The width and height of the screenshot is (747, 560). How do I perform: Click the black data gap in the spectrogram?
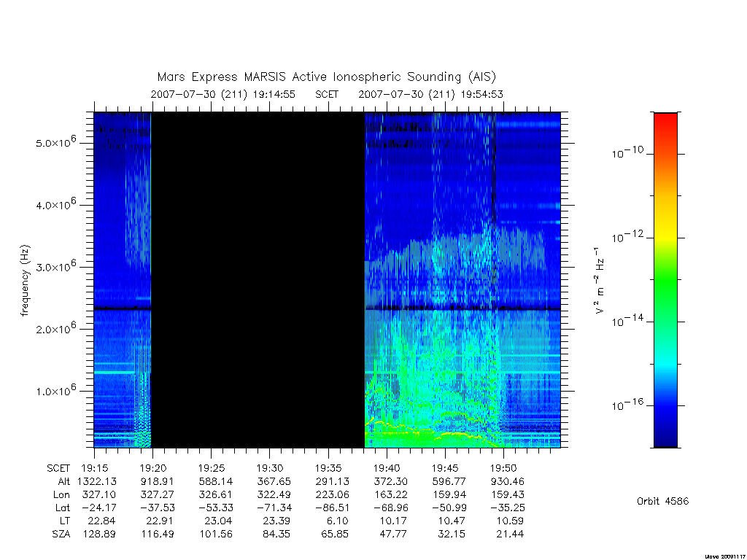coord(258,280)
